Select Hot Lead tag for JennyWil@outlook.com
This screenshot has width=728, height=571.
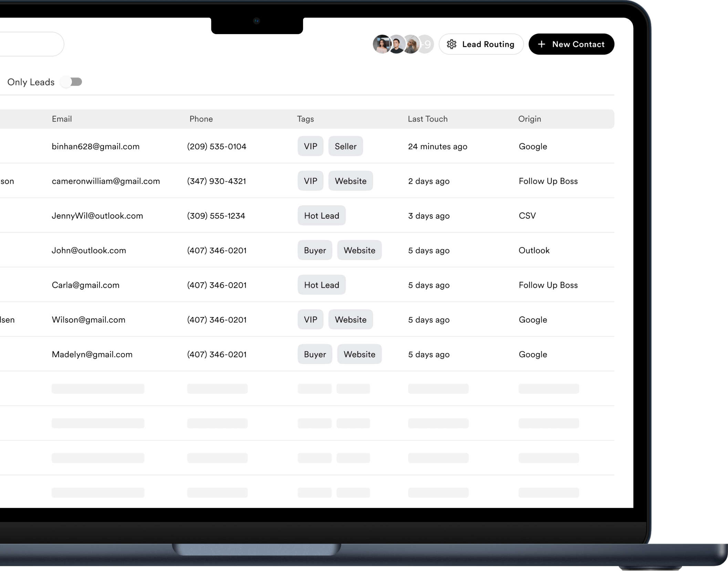point(321,216)
